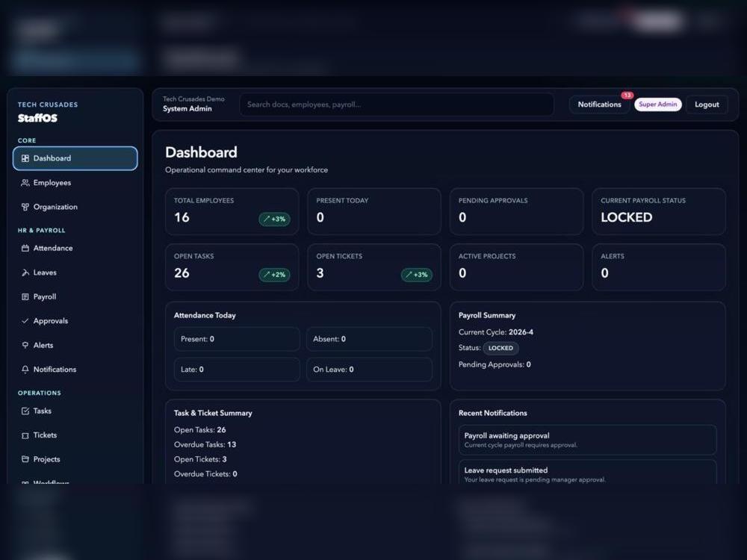This screenshot has width=747, height=560.
Task: Open the Tasks label in sidebar
Action: tap(43, 411)
